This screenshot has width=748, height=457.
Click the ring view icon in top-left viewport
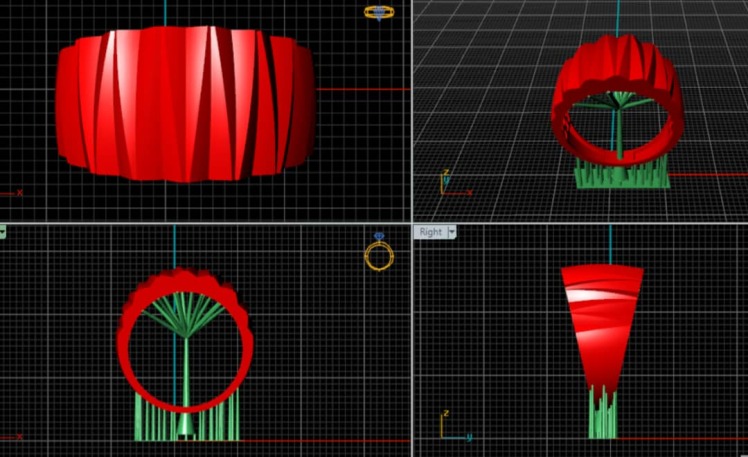tap(379, 12)
